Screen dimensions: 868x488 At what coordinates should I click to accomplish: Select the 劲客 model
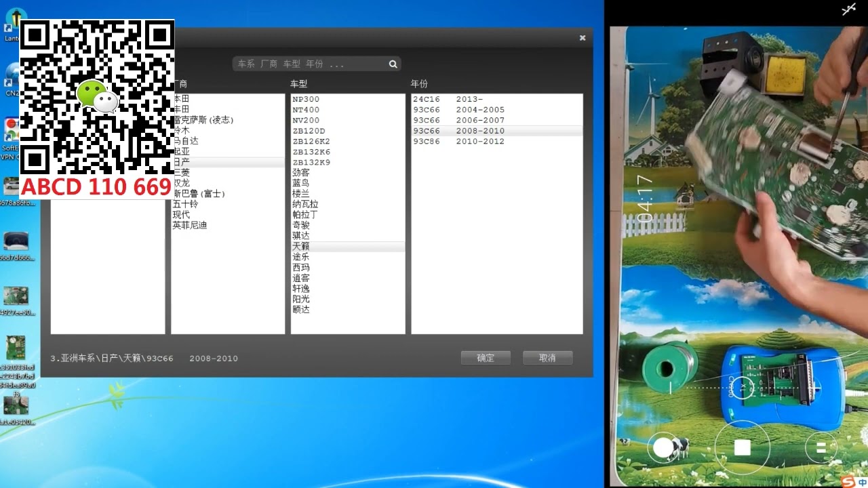click(348, 173)
